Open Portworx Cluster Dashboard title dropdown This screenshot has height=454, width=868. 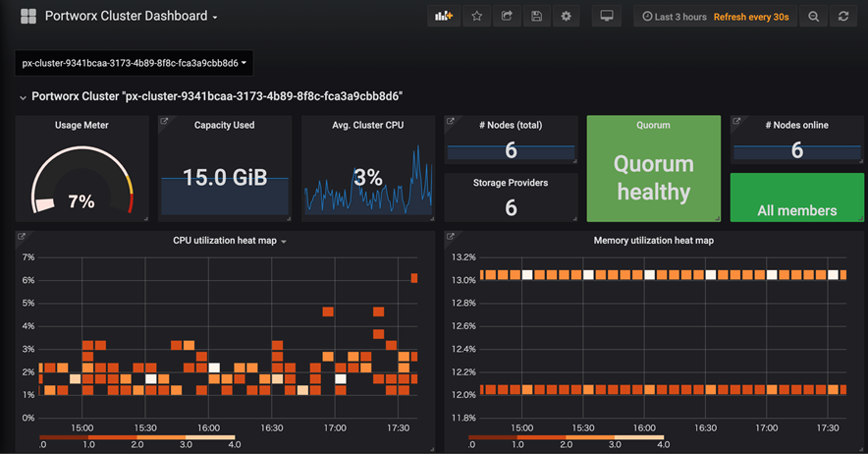[132, 16]
